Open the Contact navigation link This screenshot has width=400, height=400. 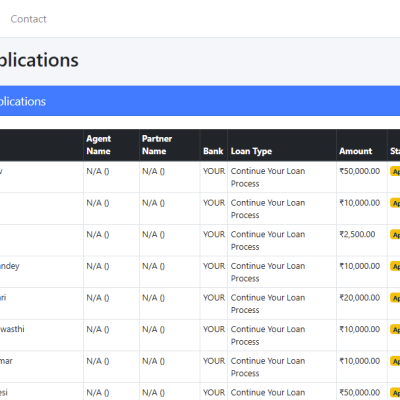point(28,19)
